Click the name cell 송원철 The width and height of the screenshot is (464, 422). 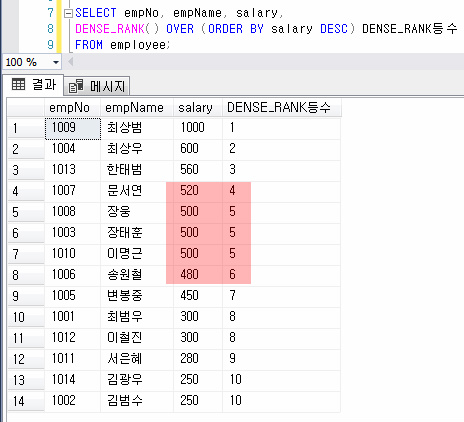(x=137, y=275)
